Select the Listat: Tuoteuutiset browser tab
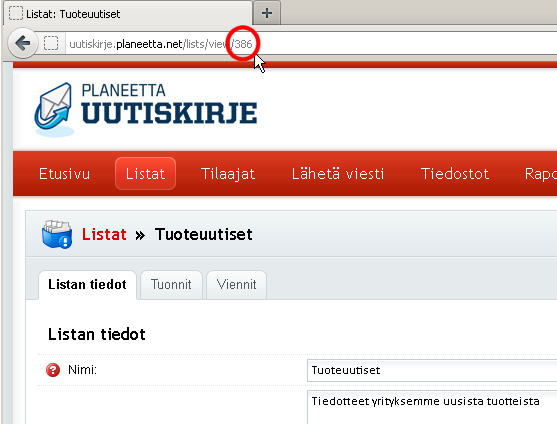The height and width of the screenshot is (424, 557). tap(128, 13)
